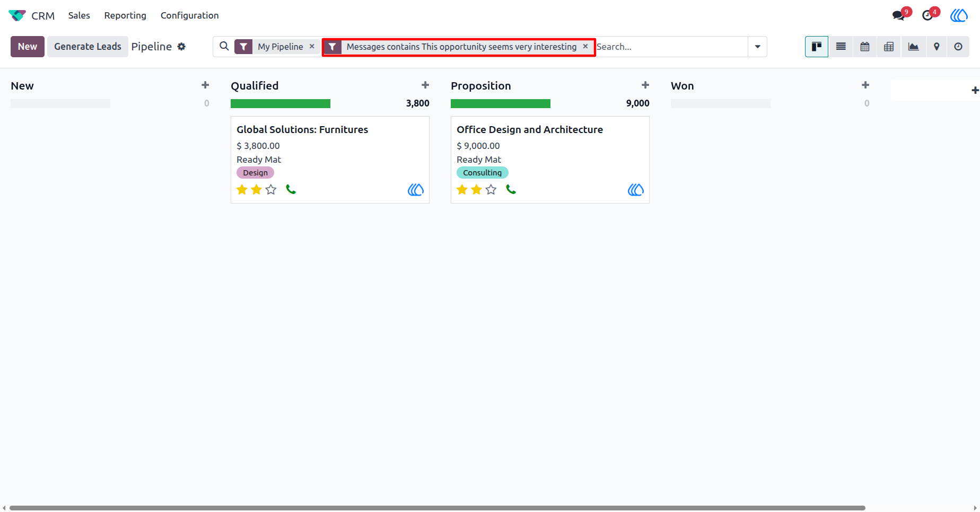980x512 pixels.
Task: Click the Qualified green progress bar
Action: (x=281, y=103)
